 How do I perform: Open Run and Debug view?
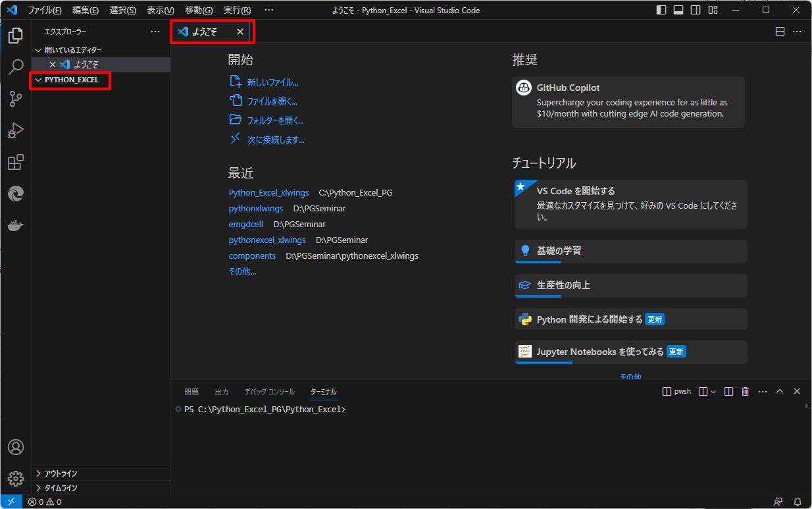[x=16, y=130]
